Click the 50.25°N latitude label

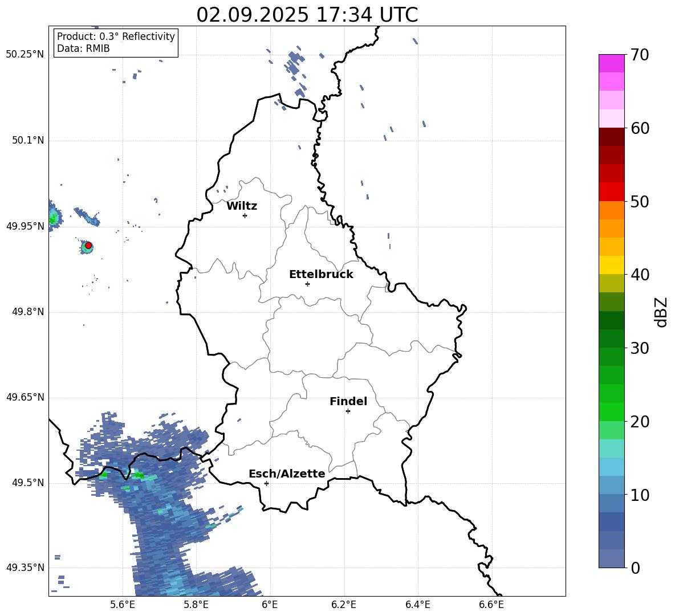tap(25, 55)
